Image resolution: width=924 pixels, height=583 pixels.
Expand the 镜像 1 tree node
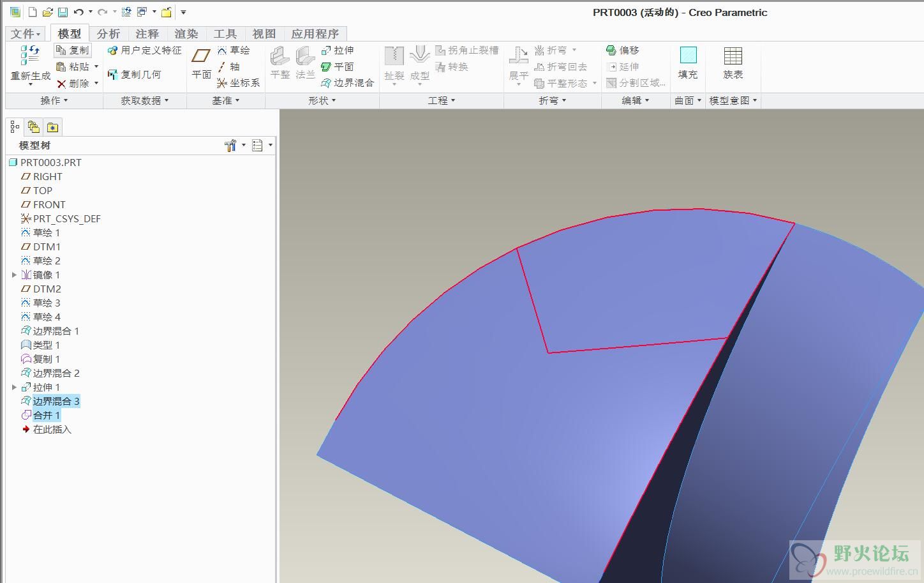point(14,275)
